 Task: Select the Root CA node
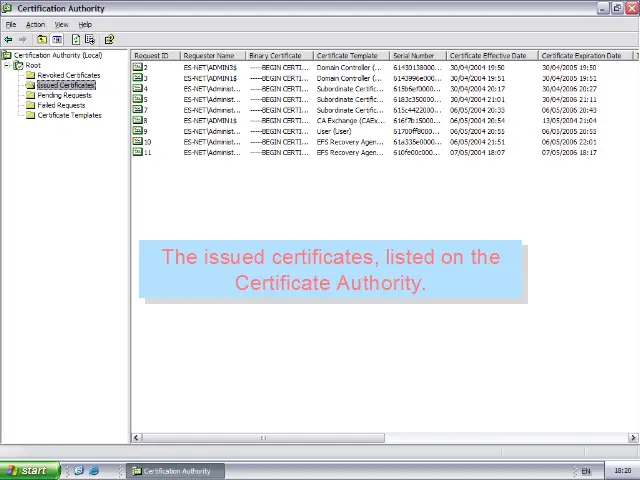click(33, 65)
